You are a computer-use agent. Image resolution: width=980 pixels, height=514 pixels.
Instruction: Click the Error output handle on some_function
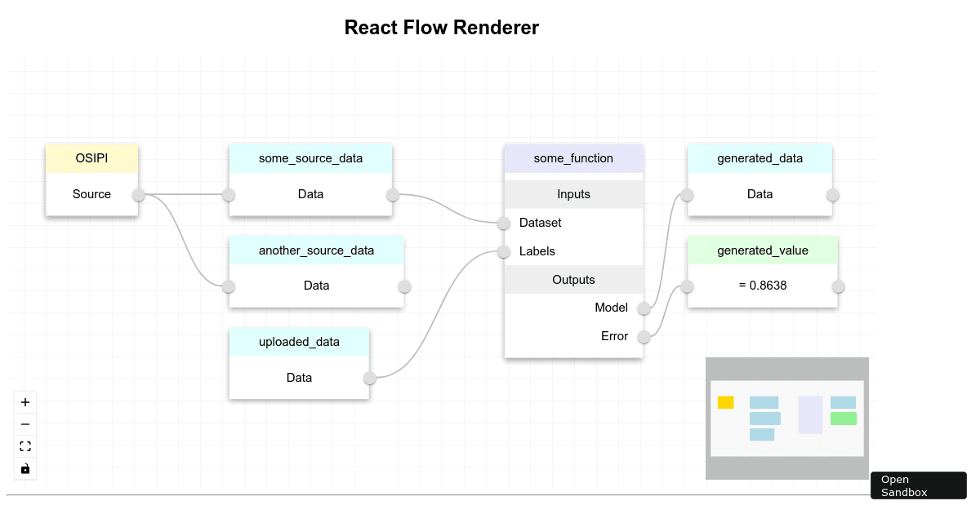click(644, 336)
